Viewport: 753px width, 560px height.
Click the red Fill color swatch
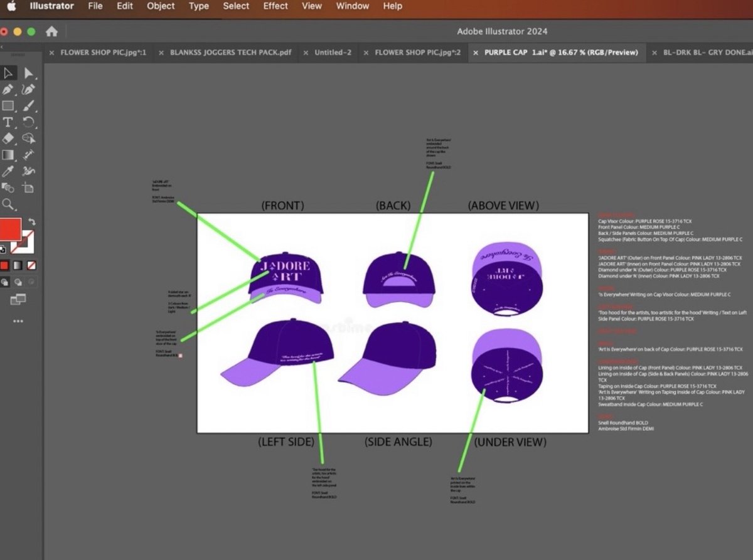point(9,230)
